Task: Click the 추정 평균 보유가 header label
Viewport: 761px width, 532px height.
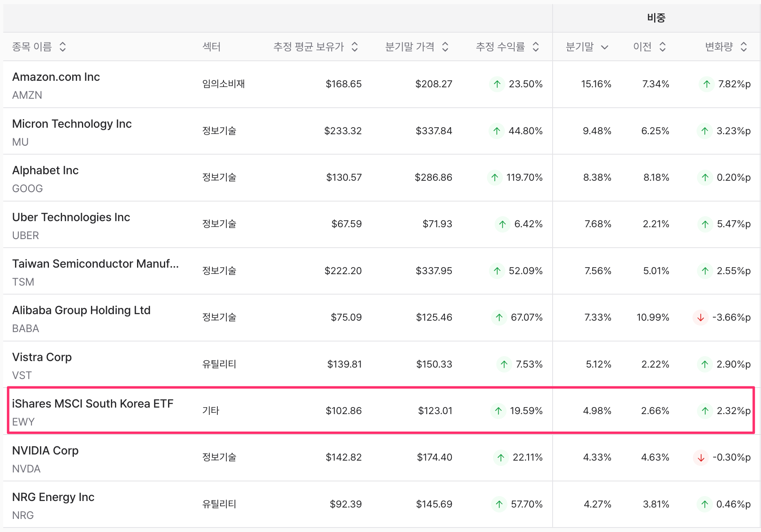Action: [309, 47]
